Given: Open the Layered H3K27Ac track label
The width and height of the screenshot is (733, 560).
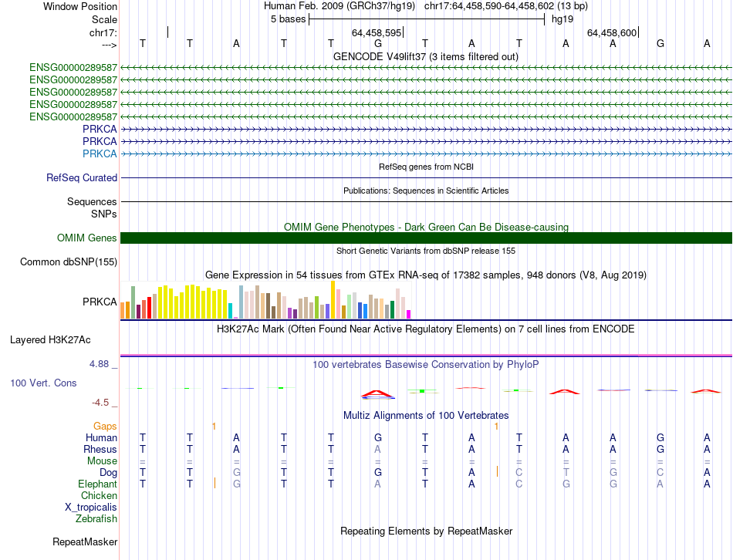Looking at the screenshot, I should tap(50, 340).
